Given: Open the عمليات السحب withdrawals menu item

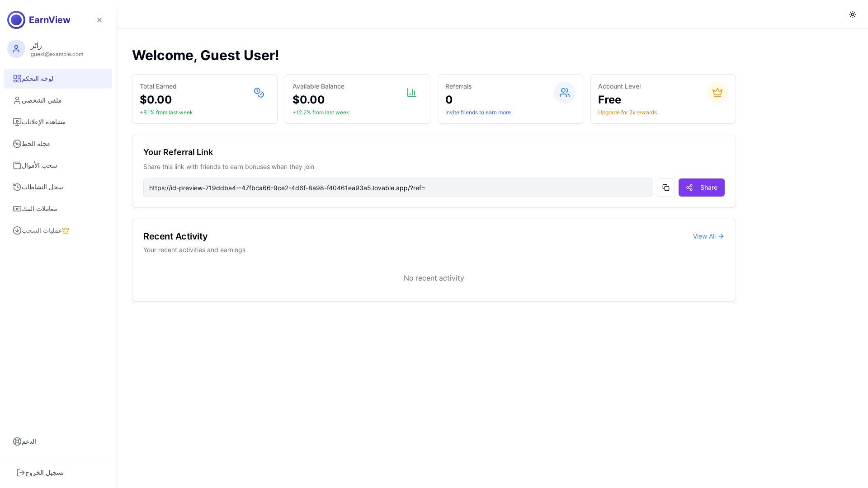Looking at the screenshot, I should [x=58, y=230].
